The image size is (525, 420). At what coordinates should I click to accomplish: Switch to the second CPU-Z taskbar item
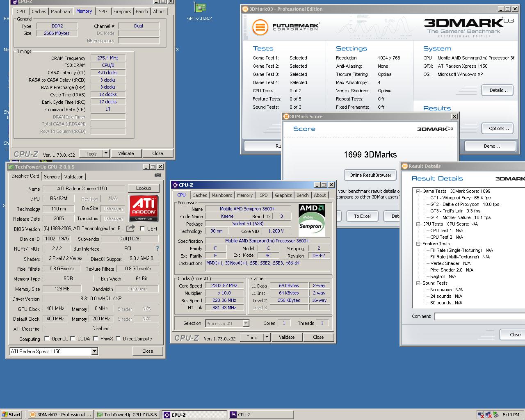click(261, 415)
